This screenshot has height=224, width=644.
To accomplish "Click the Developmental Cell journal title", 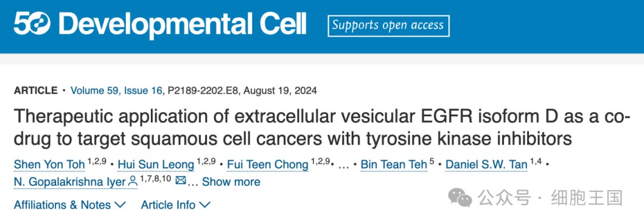I will pos(182,23).
